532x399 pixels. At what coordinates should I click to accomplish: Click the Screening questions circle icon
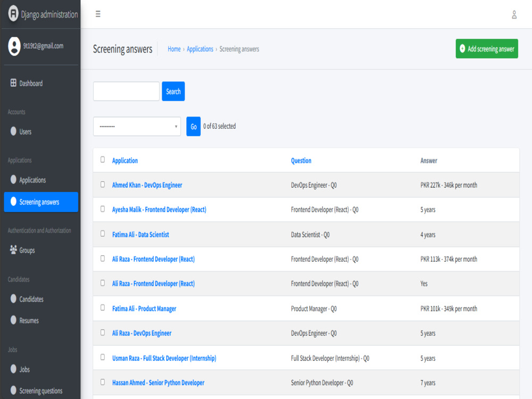pos(13,390)
